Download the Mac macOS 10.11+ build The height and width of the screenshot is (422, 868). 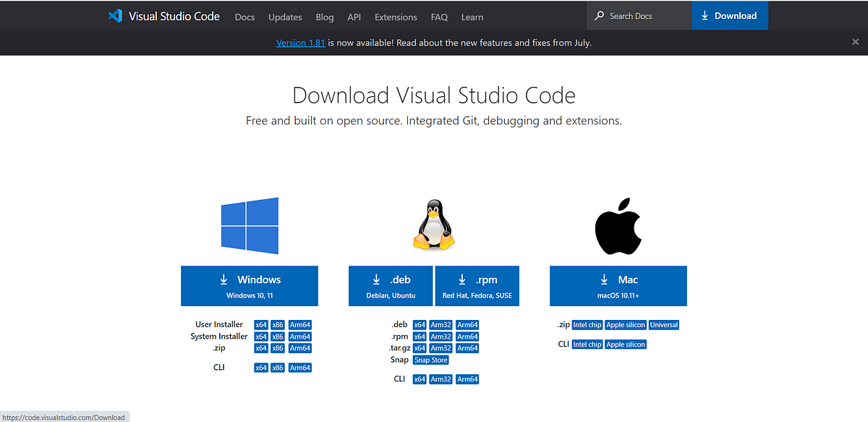(618, 286)
